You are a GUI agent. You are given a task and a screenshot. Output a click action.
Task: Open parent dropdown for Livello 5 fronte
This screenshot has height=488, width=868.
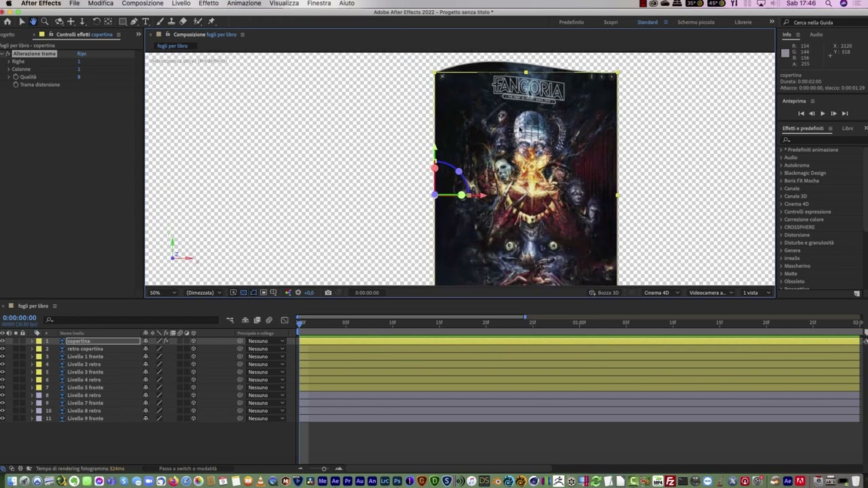(x=265, y=388)
